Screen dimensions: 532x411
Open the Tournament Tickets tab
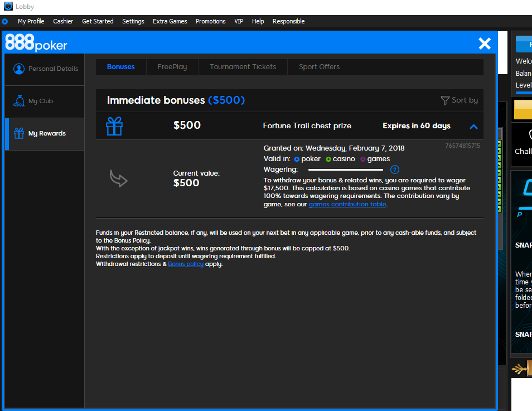[243, 67]
